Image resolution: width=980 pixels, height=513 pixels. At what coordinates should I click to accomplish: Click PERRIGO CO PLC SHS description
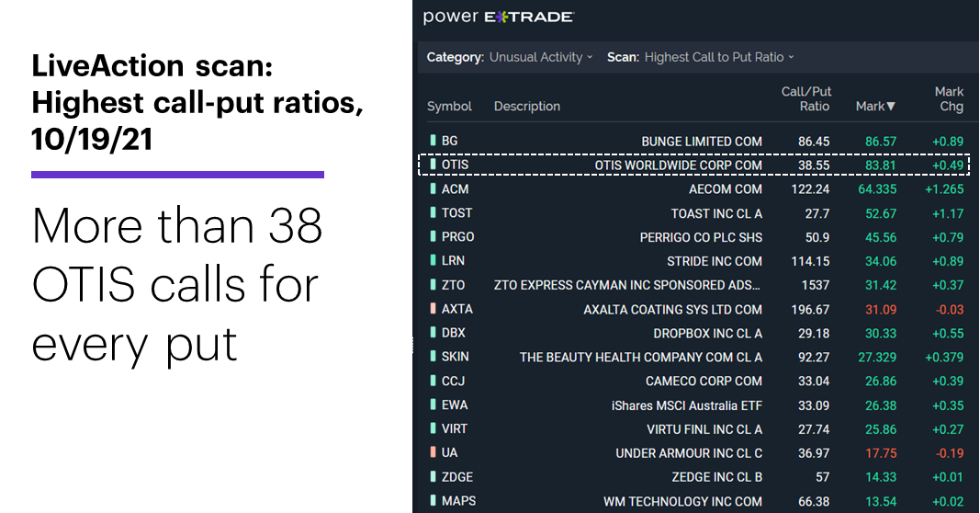(701, 237)
